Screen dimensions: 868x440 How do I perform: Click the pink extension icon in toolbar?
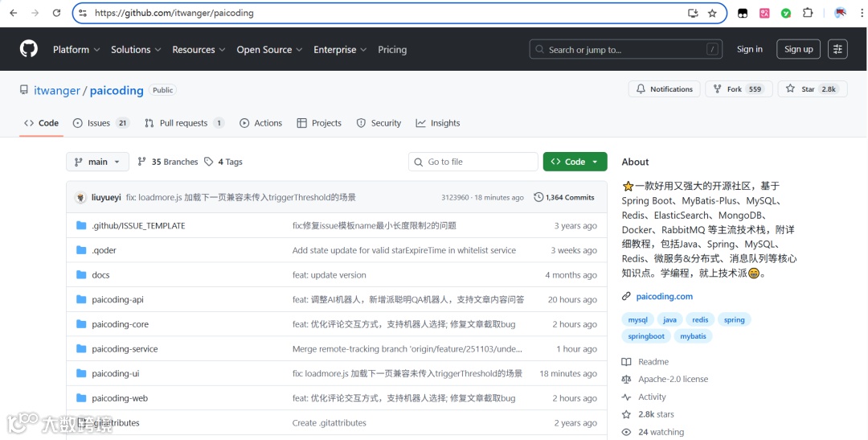coord(764,13)
